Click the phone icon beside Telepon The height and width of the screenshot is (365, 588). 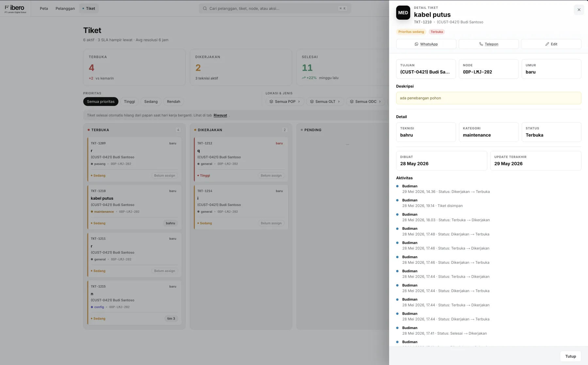[481, 44]
